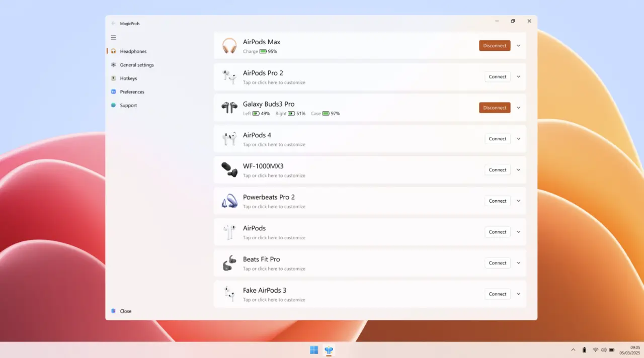644x358 pixels.
Task: Connect the plain AirPods device
Action: coord(498,232)
